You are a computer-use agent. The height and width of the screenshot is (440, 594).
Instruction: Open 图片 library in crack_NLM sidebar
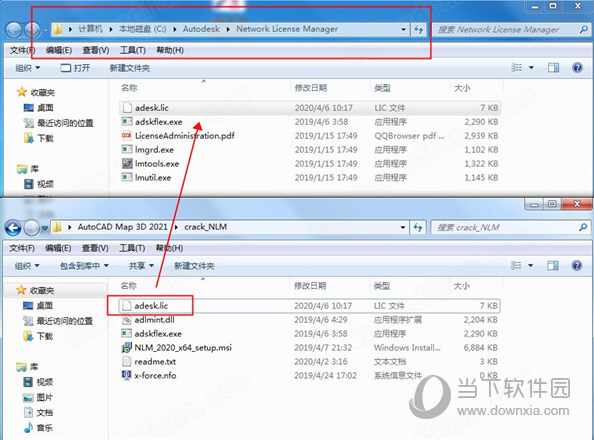click(x=38, y=398)
